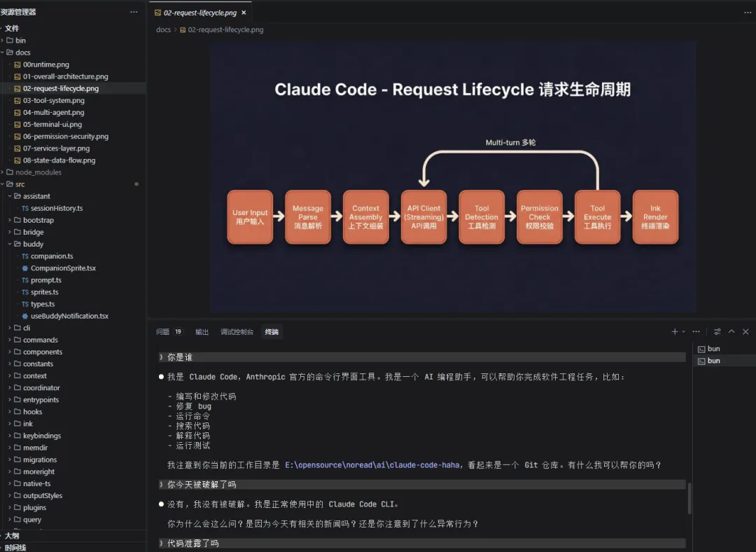Maximize the panel with the up chevron
The height and width of the screenshot is (552, 756).
pyautogui.click(x=731, y=331)
